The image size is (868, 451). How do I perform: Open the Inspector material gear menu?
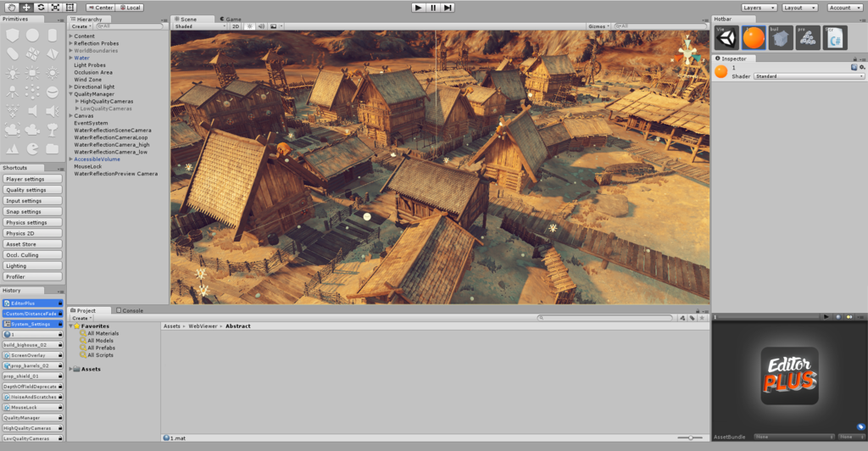click(862, 68)
